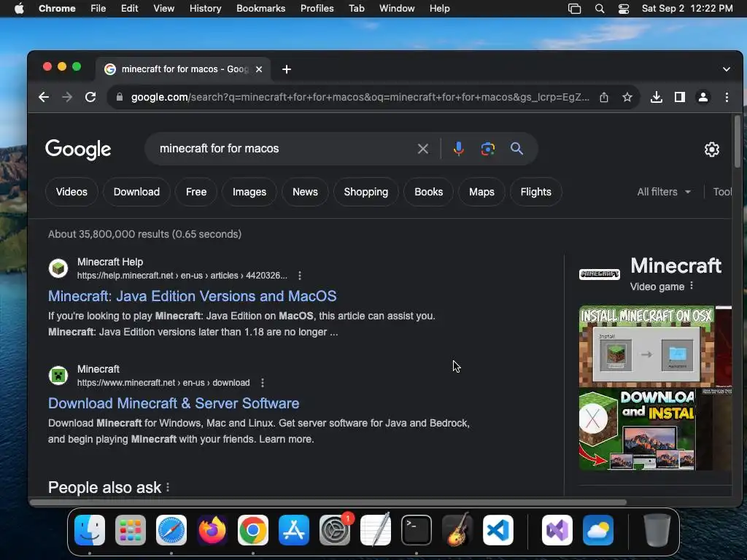747x560 pixels.
Task: Select the Maps filter chip
Action: pos(481,192)
